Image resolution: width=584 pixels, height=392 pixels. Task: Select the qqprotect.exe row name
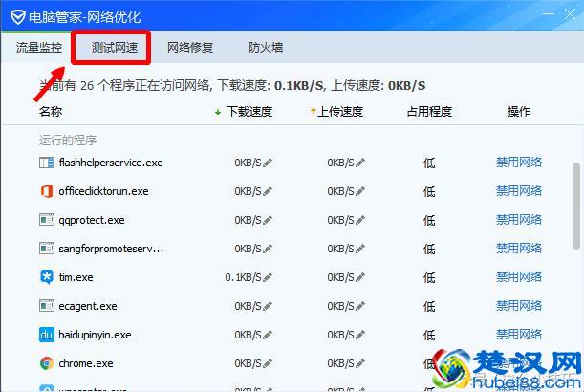coord(92,220)
